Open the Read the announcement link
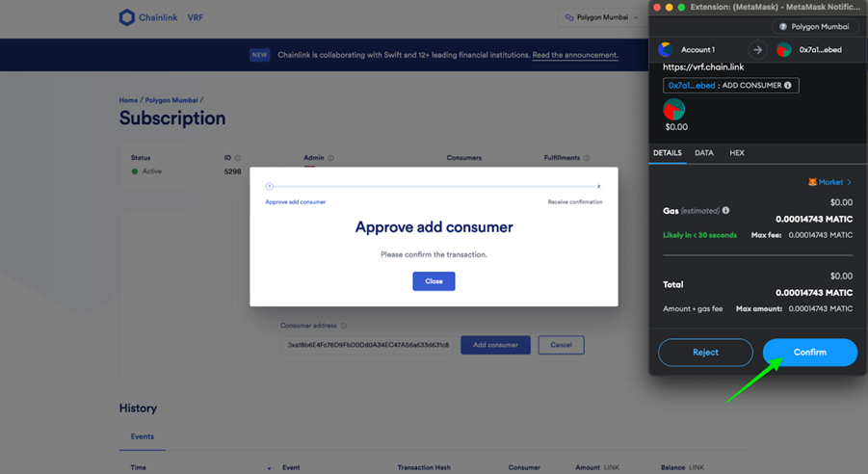 click(575, 55)
